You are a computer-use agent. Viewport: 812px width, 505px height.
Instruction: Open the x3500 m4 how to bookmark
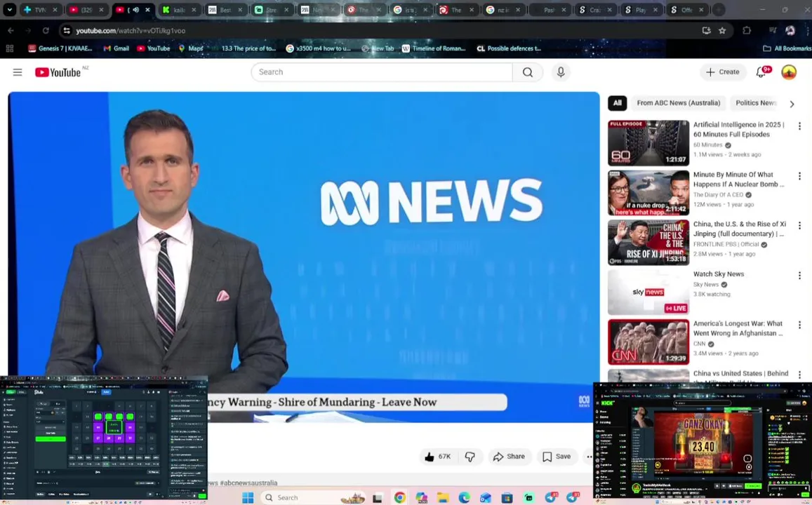[319, 48]
